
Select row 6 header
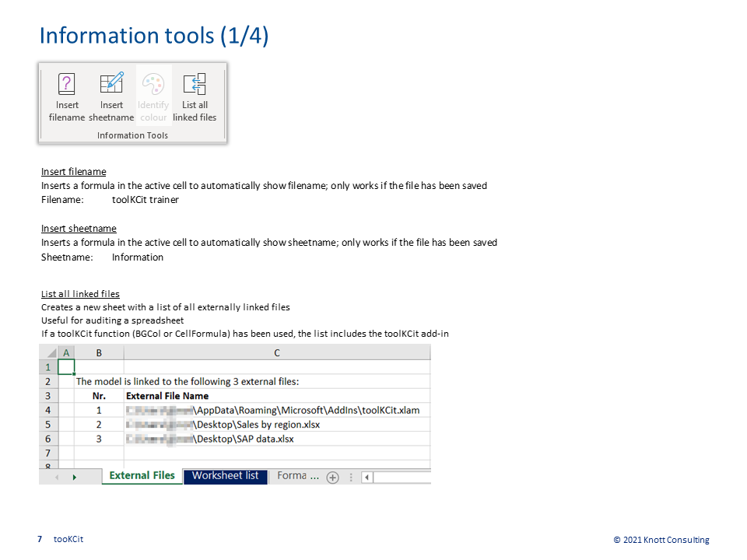48,439
